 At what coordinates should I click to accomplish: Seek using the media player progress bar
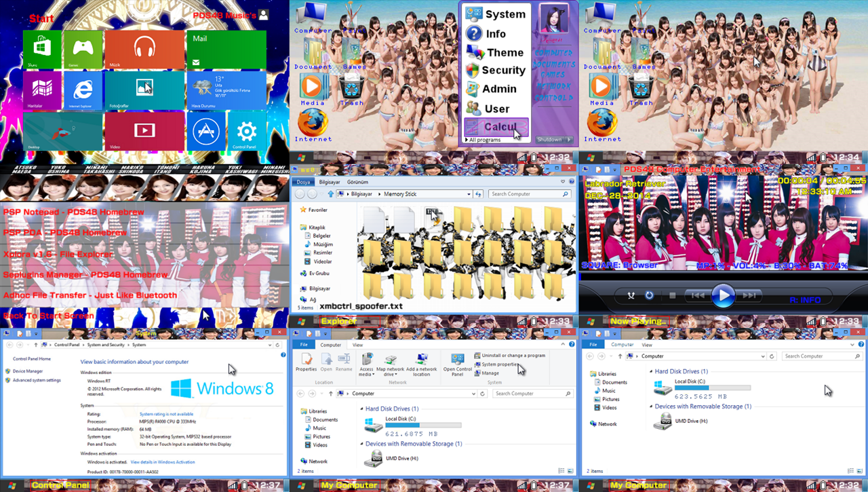click(723, 276)
